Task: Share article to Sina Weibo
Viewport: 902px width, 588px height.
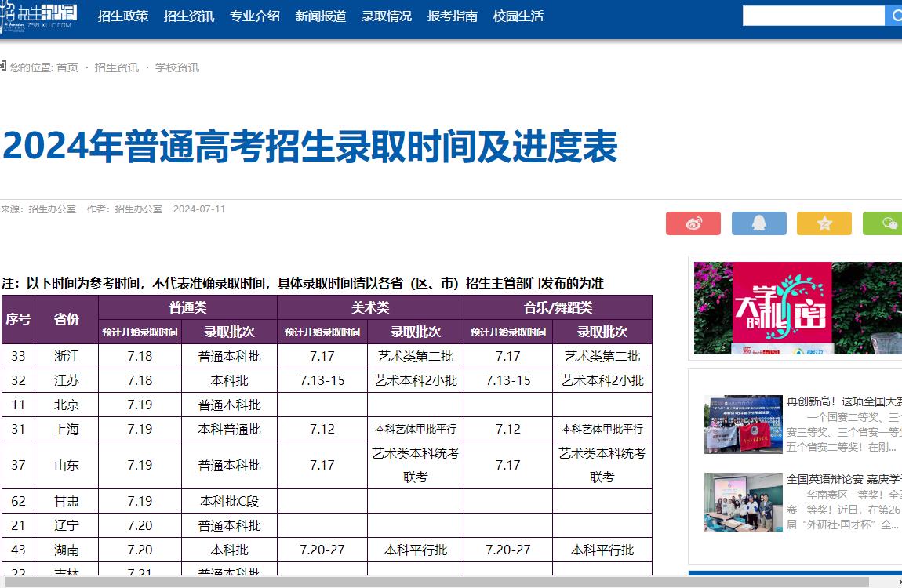Action: 693,223
